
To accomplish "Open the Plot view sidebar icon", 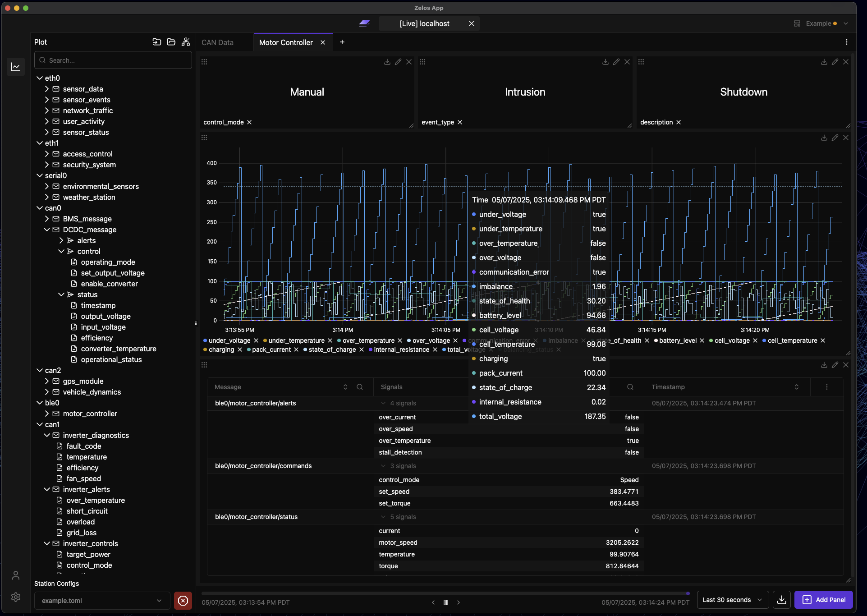I will tap(16, 67).
